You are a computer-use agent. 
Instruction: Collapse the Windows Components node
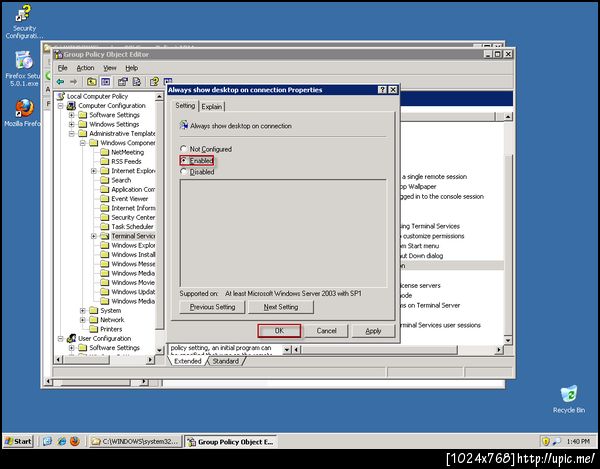(x=83, y=143)
